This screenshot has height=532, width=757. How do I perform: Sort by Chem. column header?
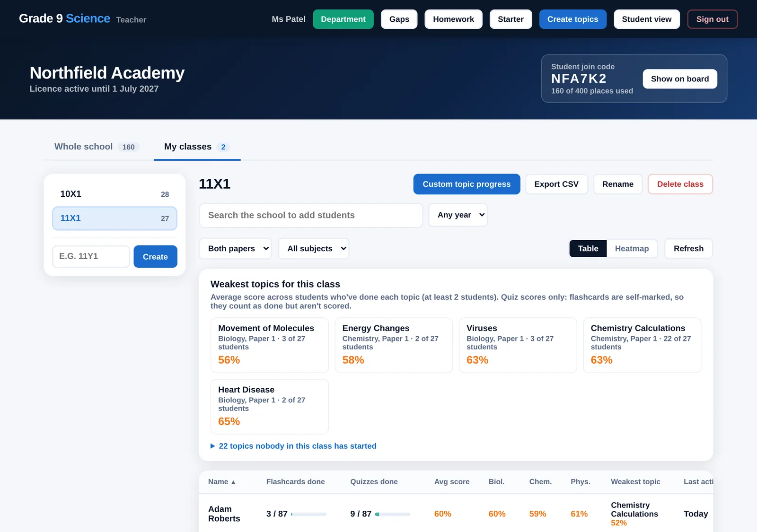coord(540,482)
